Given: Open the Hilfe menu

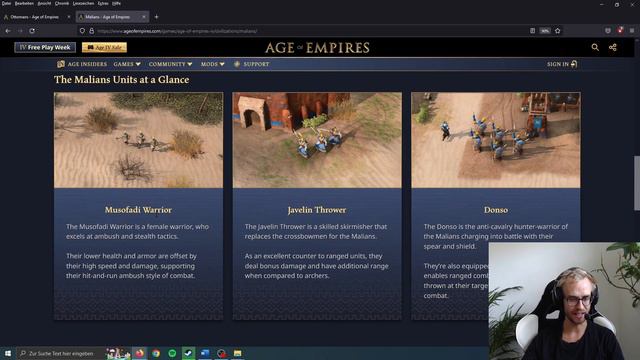Looking at the screenshot, I should (116, 3).
